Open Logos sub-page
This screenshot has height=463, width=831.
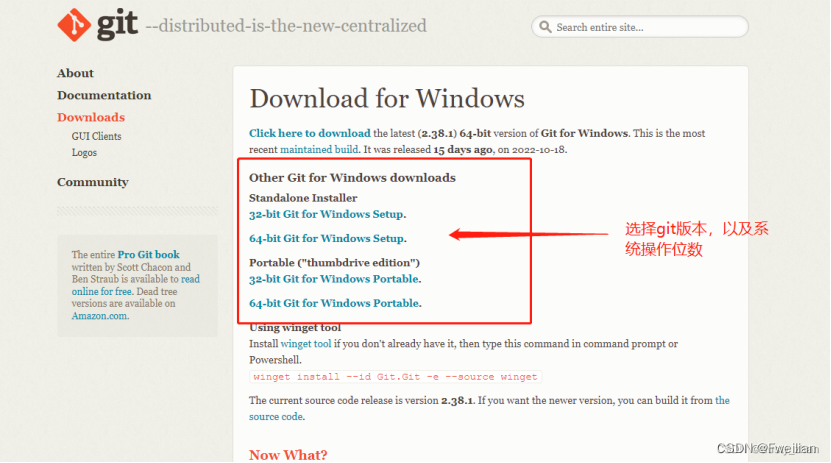(84, 153)
